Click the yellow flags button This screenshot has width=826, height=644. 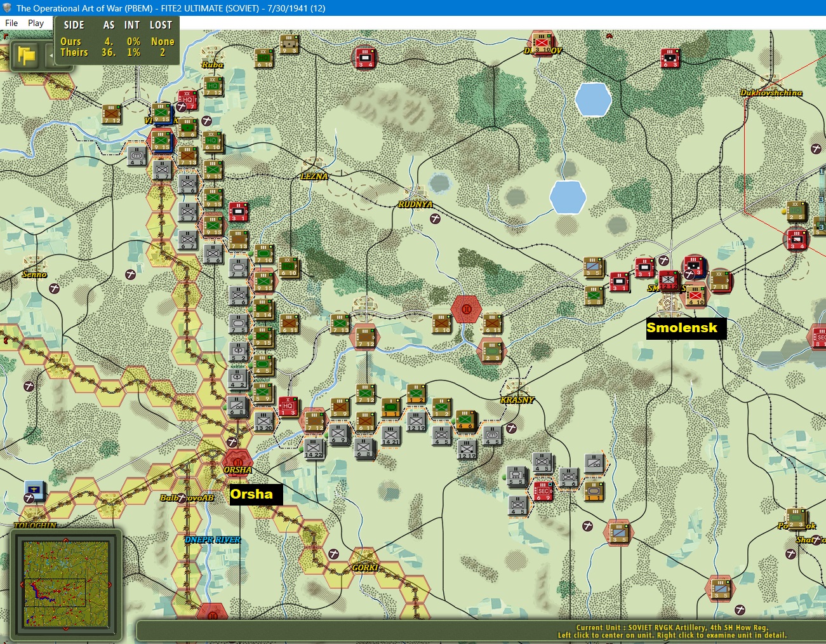(x=27, y=56)
